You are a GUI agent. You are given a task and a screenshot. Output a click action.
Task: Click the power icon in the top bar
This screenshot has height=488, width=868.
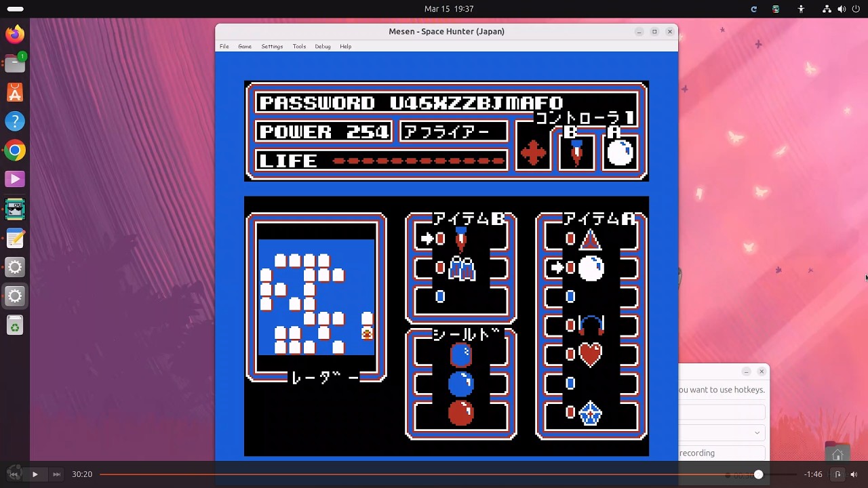point(856,9)
